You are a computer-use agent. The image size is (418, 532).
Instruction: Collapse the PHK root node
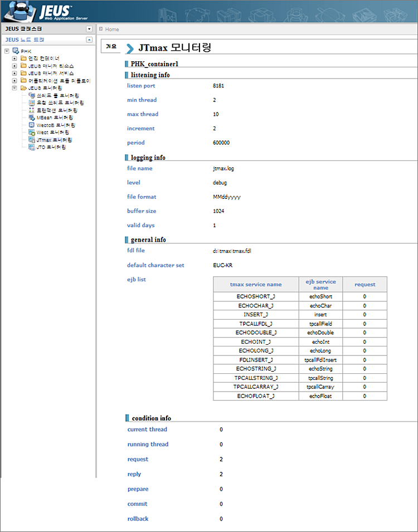coord(6,51)
